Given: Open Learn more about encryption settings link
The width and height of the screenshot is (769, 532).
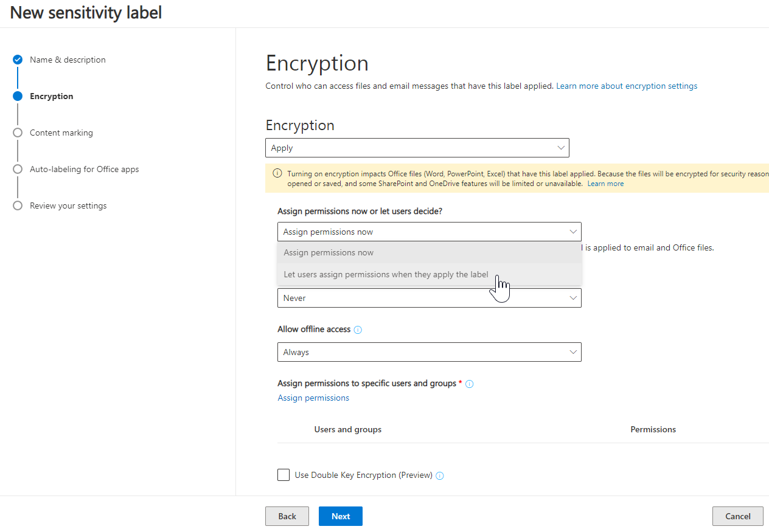Looking at the screenshot, I should 627,86.
